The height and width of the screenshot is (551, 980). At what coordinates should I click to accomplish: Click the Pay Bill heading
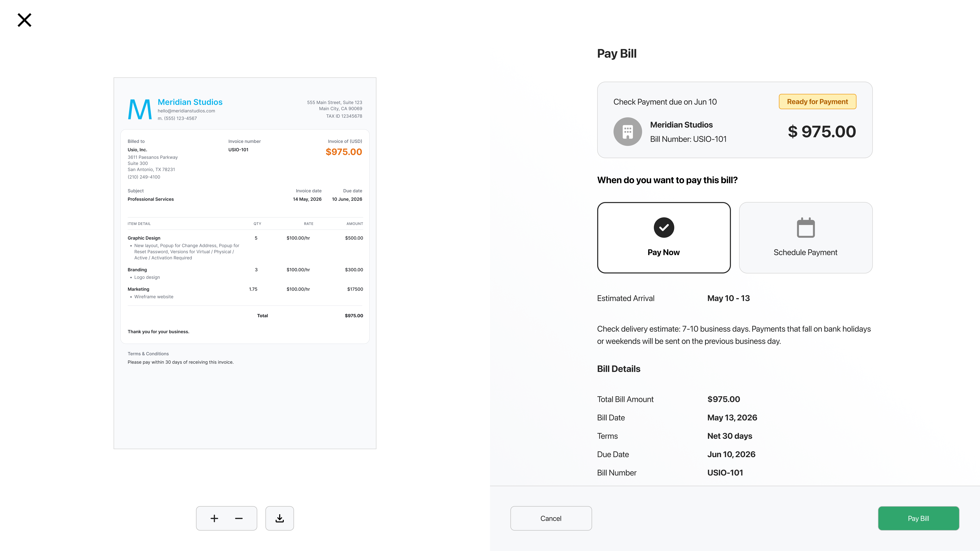pyautogui.click(x=617, y=54)
